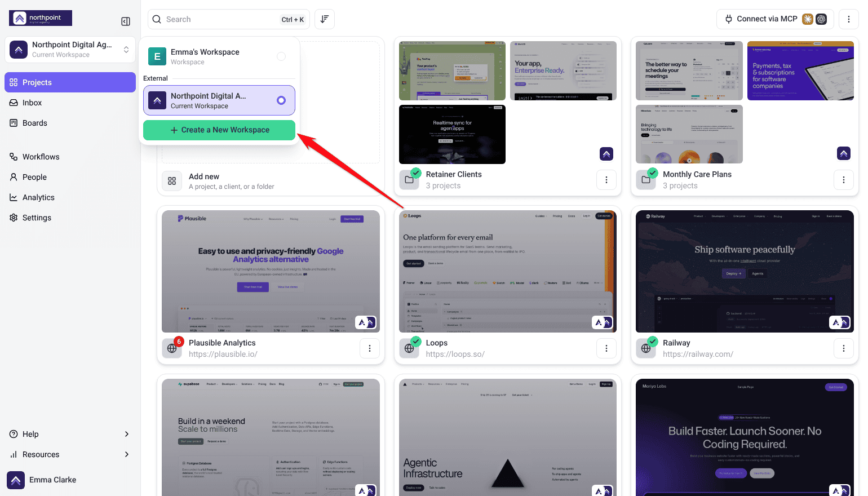868x496 pixels.
Task: Click the Supabase project thumbnail
Action: (271, 437)
